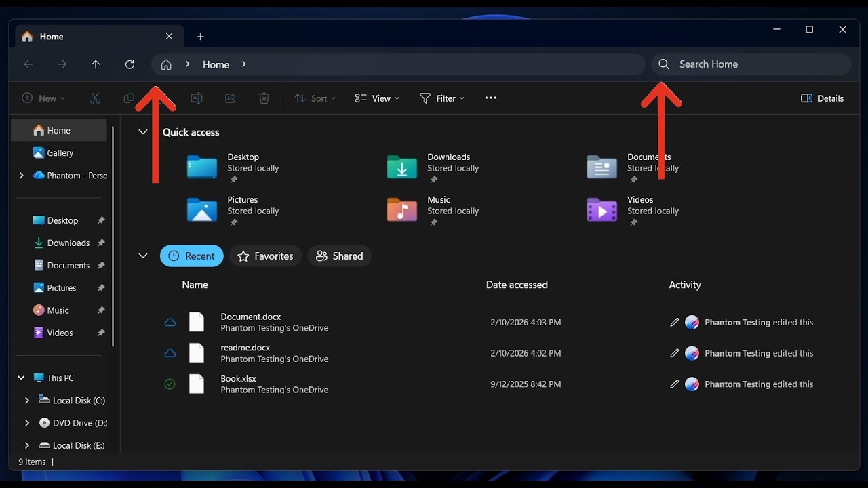Image resolution: width=868 pixels, height=488 pixels.
Task: Select Gallery in the navigation pane
Action: 60,153
